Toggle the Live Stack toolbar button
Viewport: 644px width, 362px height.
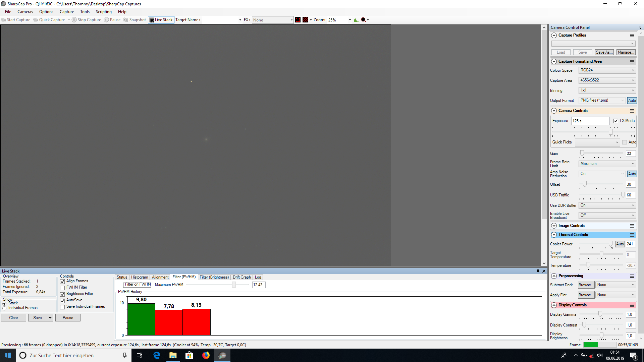click(161, 20)
